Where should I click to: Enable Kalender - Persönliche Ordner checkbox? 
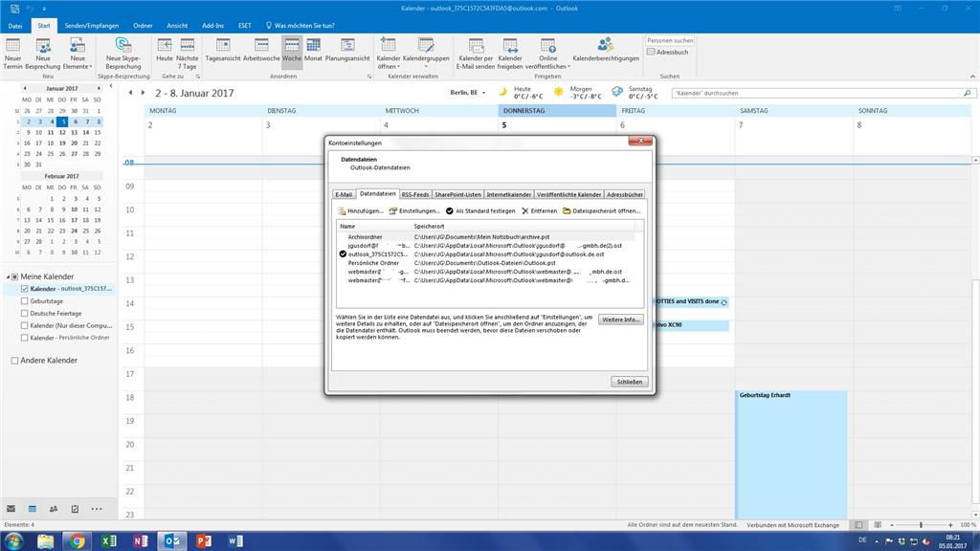[24, 338]
